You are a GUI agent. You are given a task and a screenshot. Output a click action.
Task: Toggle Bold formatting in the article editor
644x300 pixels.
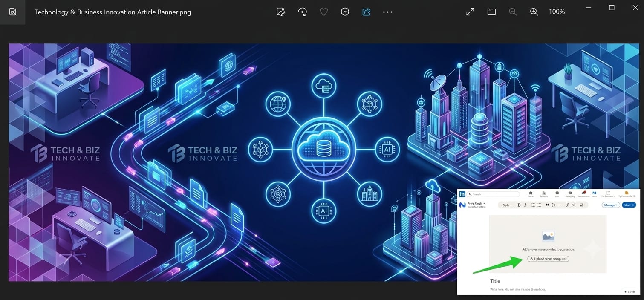[x=519, y=205]
